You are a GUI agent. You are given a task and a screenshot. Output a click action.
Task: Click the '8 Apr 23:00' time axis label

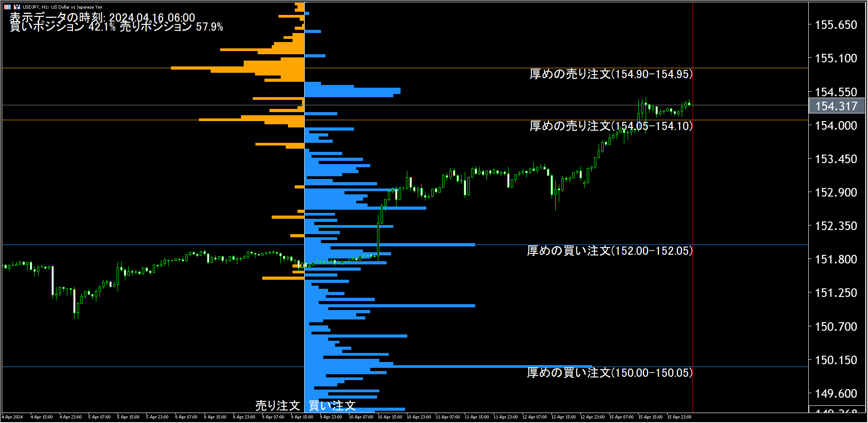tap(244, 417)
